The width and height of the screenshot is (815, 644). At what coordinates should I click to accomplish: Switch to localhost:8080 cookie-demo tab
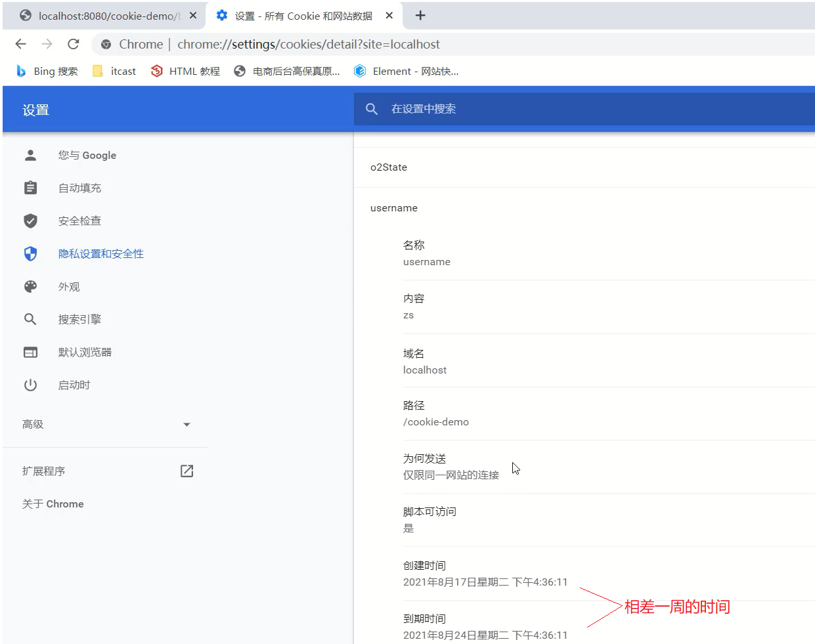tap(105, 16)
